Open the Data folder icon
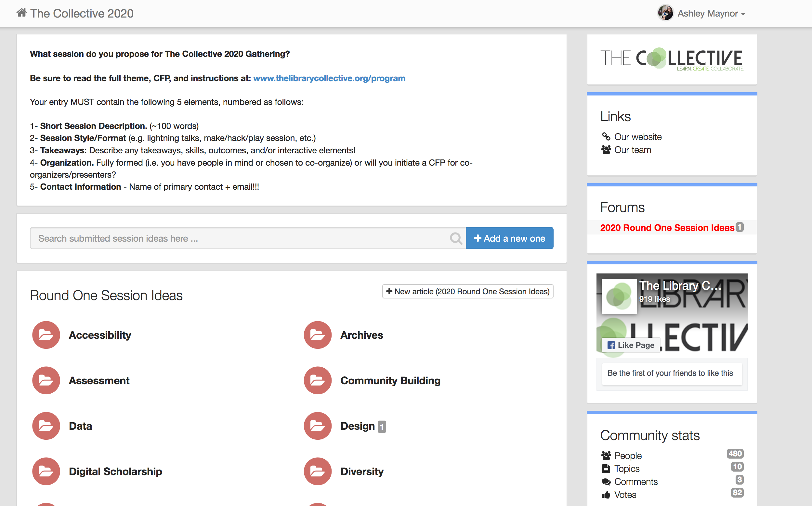Screen dimensions: 812x506 point(46,426)
